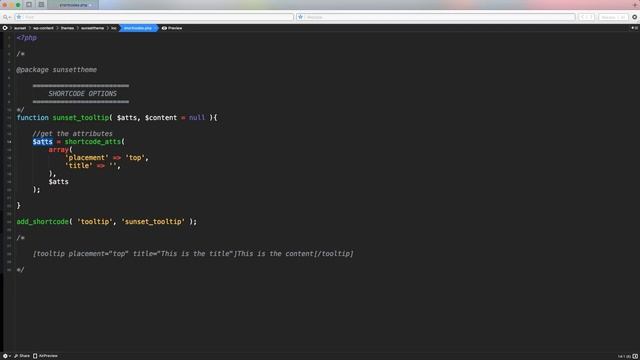This screenshot has height=360, width=640.
Task: Open the gear menu in bottom status bar
Action: coord(6,356)
